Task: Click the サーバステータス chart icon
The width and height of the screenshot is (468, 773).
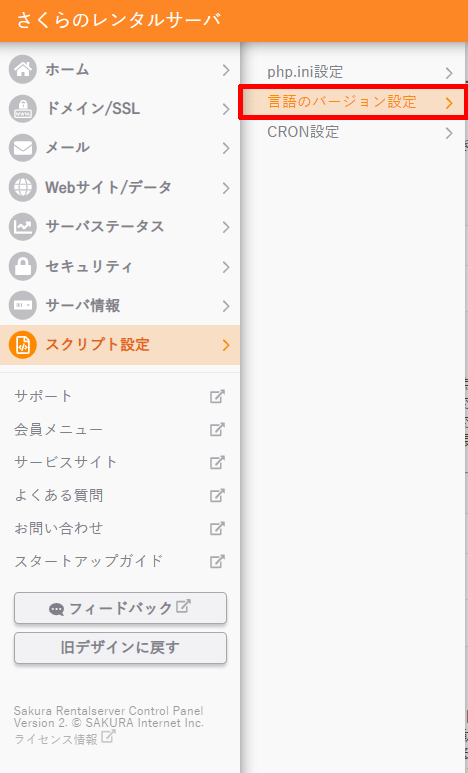Action: tap(23, 227)
